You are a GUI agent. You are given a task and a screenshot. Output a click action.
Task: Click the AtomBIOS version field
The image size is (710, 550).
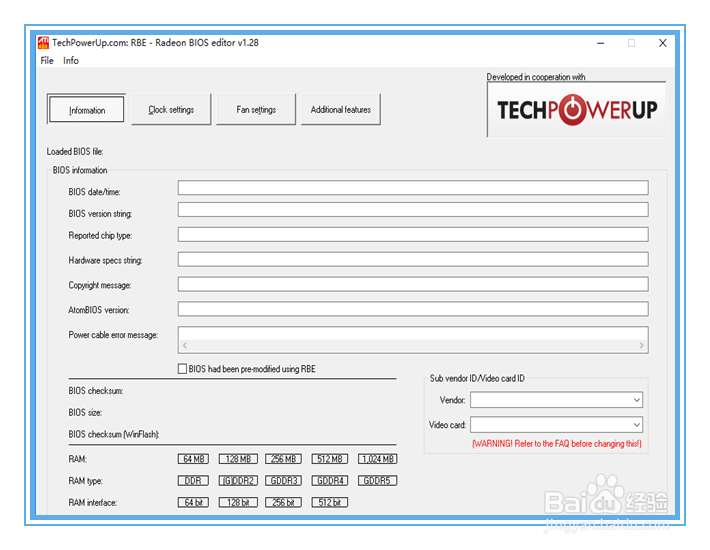click(x=413, y=309)
